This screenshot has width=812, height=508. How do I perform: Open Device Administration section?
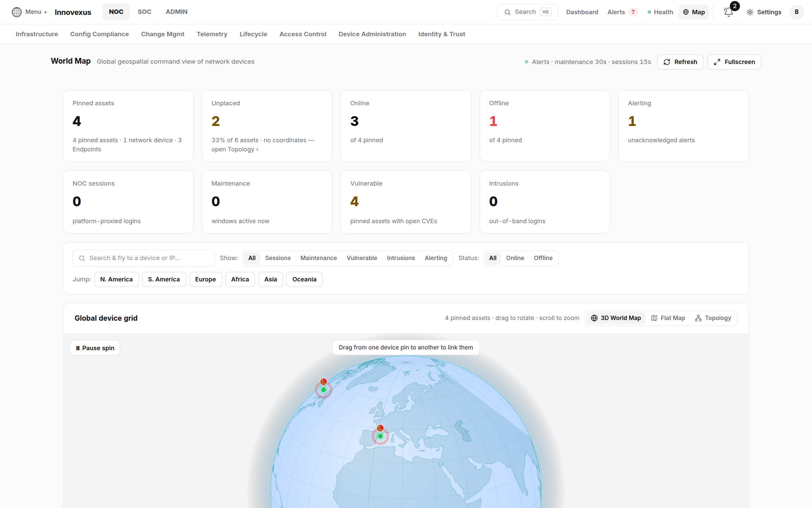372,34
